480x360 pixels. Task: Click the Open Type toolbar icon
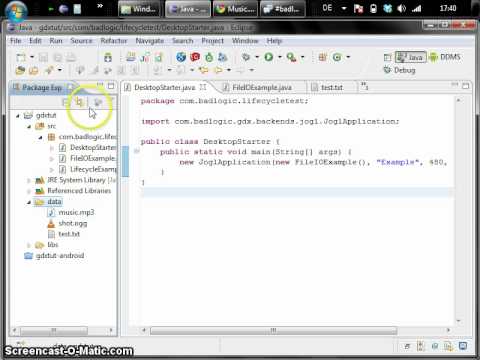20,70
